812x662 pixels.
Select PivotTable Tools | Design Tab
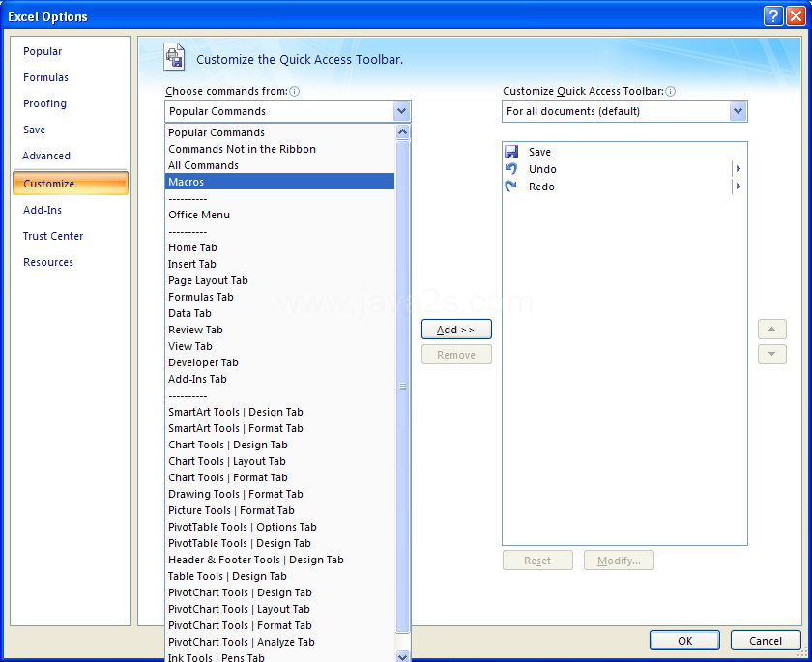pyautogui.click(x=279, y=543)
